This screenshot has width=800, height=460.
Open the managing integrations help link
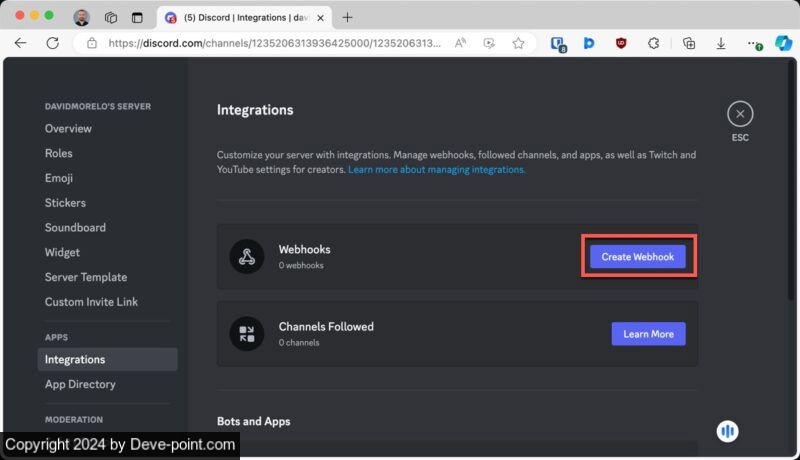pos(436,170)
